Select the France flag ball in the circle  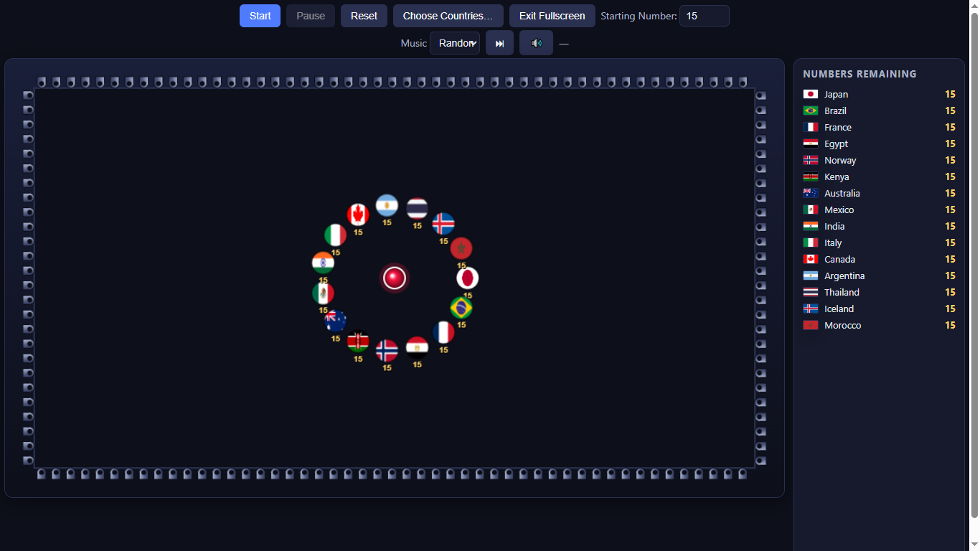pyautogui.click(x=443, y=332)
